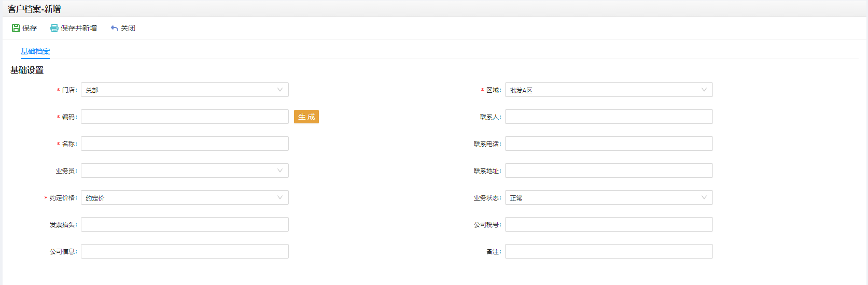Expand the 区域 dropdown showing 批发A区
Image resolution: width=868 pixels, height=285 pixels.
(609, 90)
